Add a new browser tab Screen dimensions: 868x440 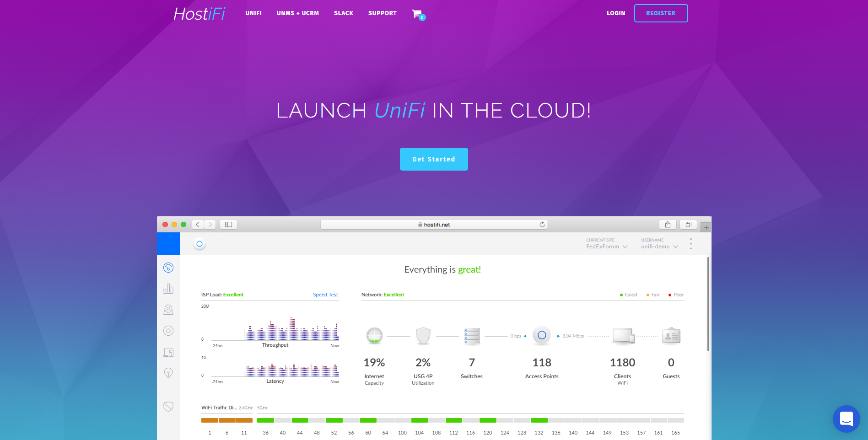[x=706, y=227]
